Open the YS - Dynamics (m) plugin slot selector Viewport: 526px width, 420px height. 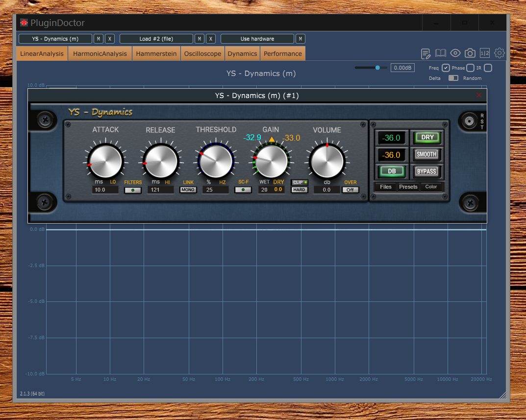coord(55,39)
